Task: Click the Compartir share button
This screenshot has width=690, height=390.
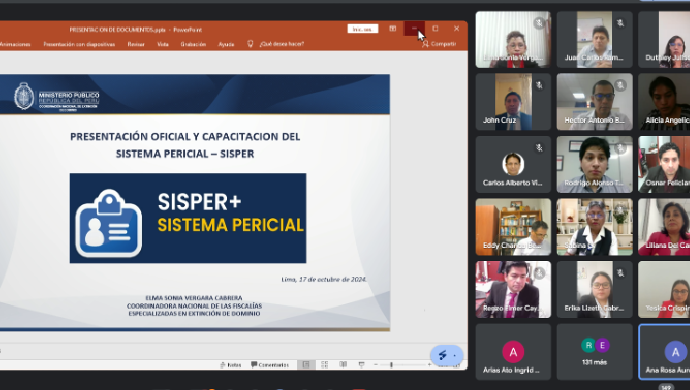Action: pos(439,44)
